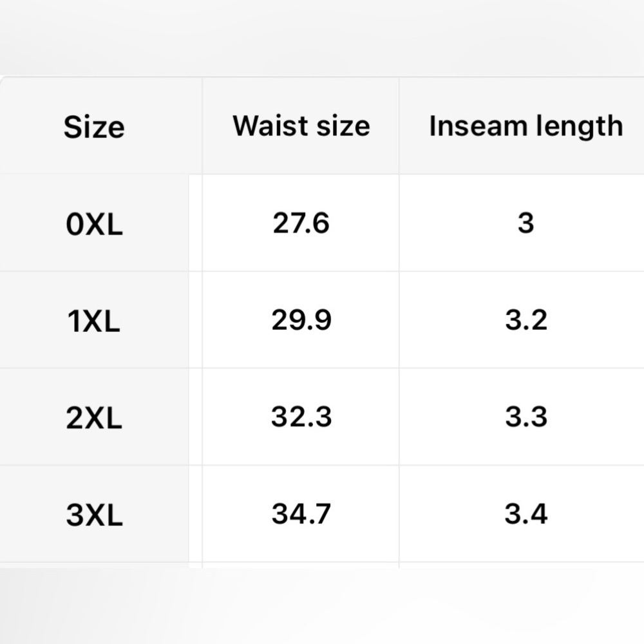This screenshot has width=644, height=644.
Task: Select the 2XL size row label
Action: [94, 418]
